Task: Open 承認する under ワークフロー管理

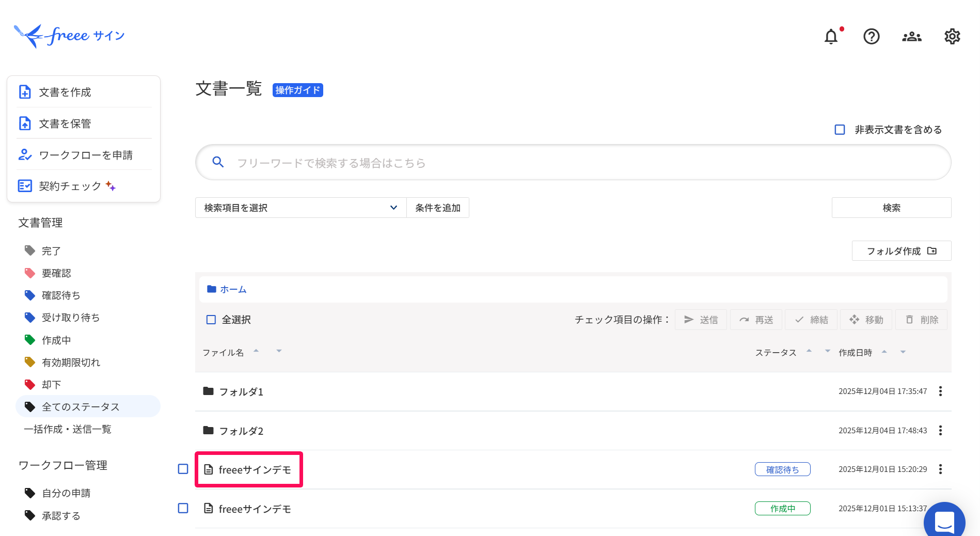Action: pyautogui.click(x=61, y=516)
